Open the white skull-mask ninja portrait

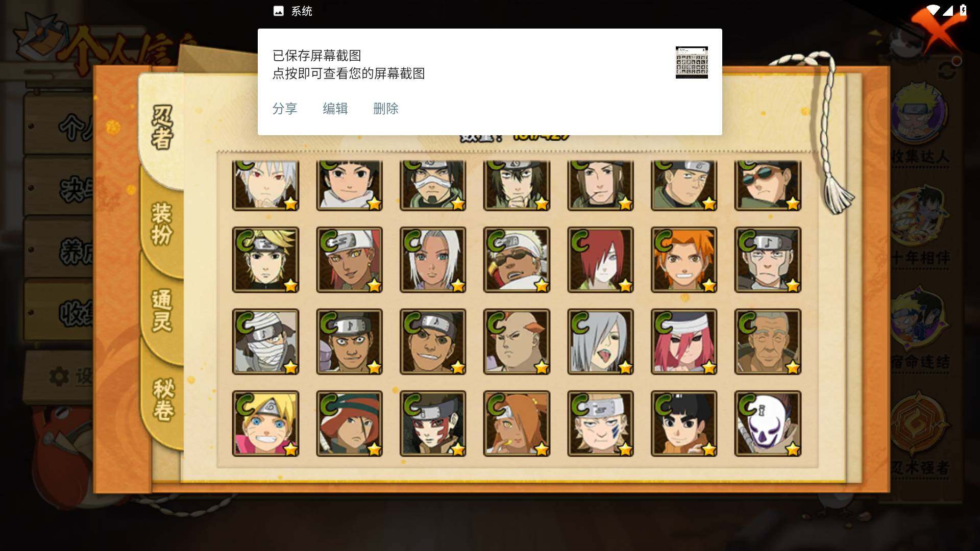768,423
